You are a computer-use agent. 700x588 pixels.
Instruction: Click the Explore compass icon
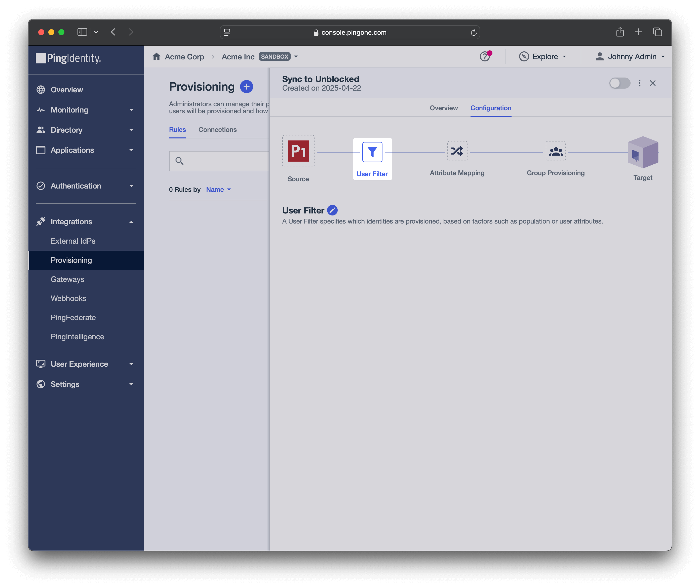tap(524, 56)
